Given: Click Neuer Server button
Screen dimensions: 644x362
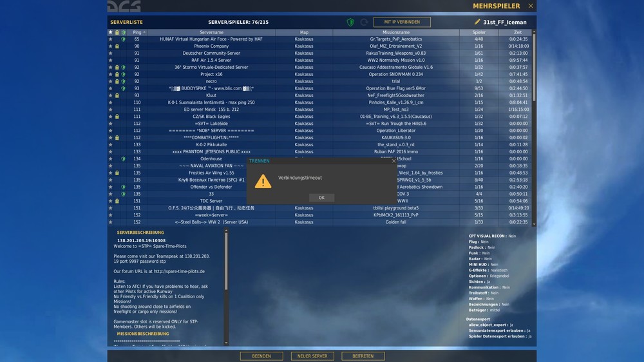Looking at the screenshot, I should (312, 356).
